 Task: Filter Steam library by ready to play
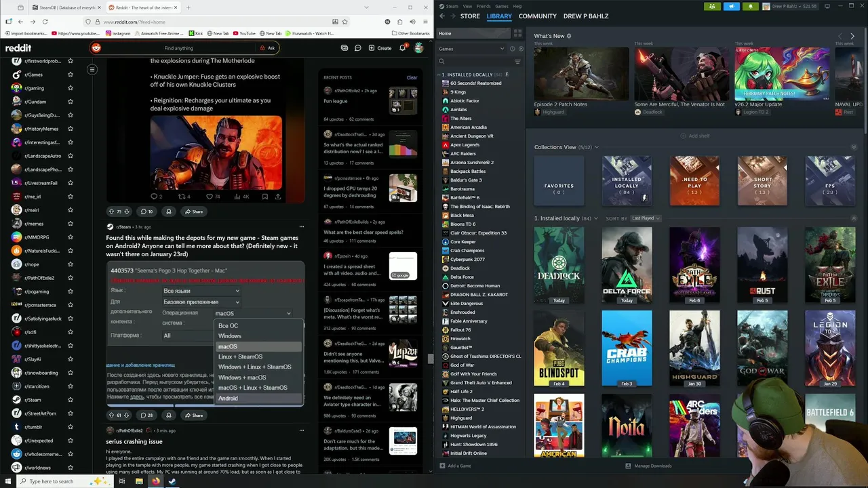[x=521, y=49]
